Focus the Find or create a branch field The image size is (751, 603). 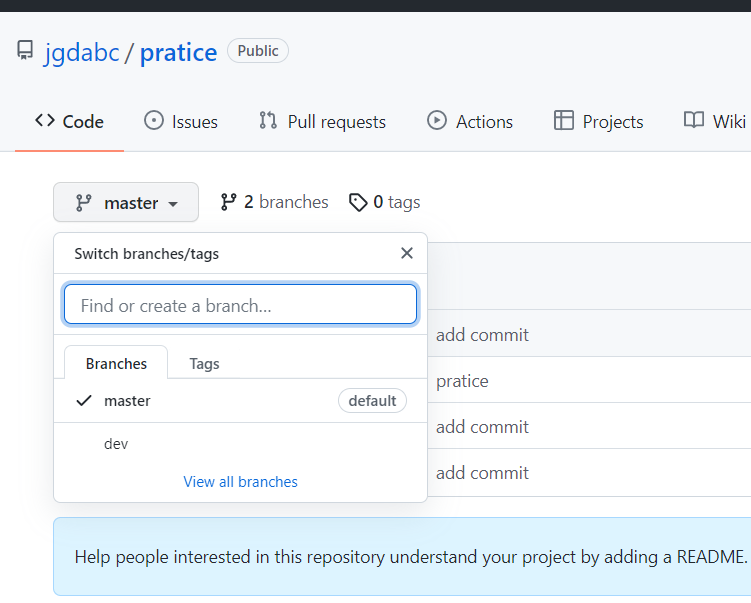click(x=240, y=305)
